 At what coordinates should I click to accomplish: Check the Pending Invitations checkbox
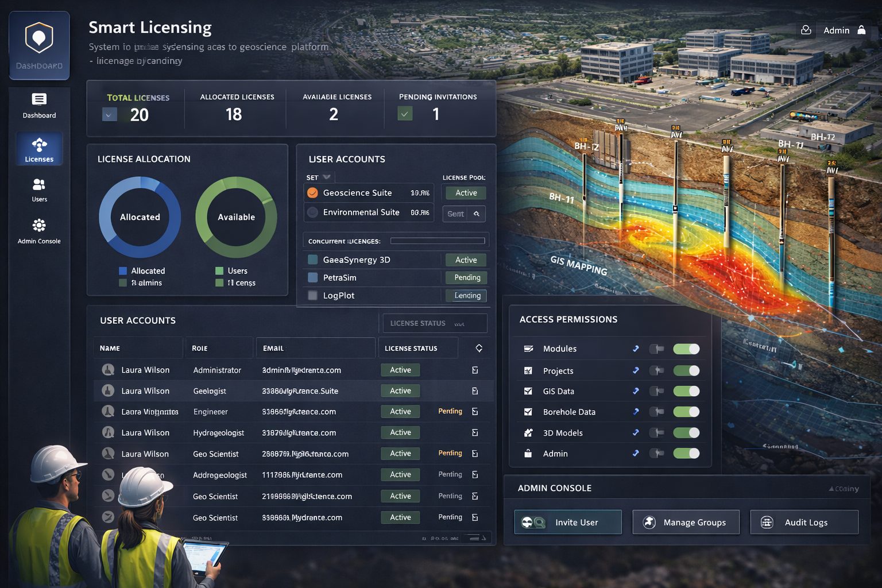405,114
